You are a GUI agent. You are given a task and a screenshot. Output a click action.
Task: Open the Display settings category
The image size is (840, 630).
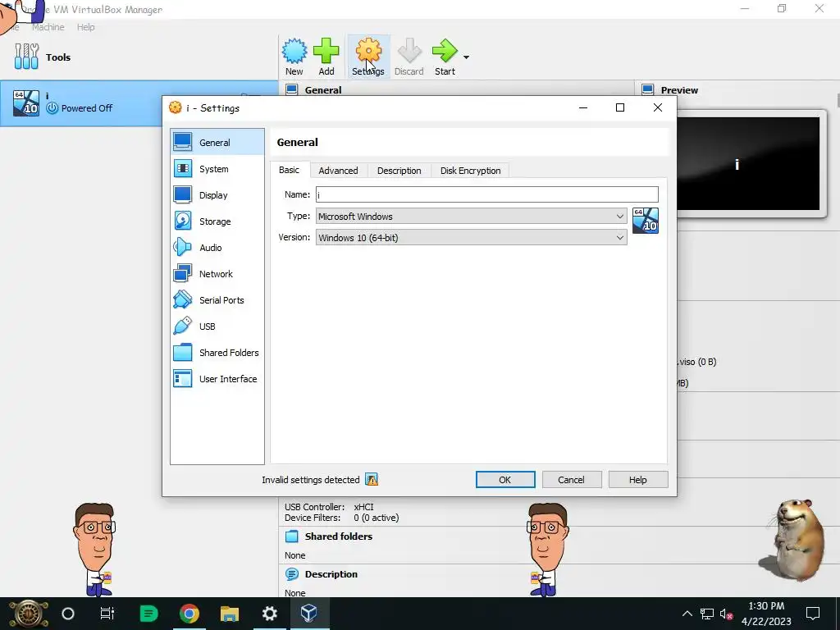217,195
